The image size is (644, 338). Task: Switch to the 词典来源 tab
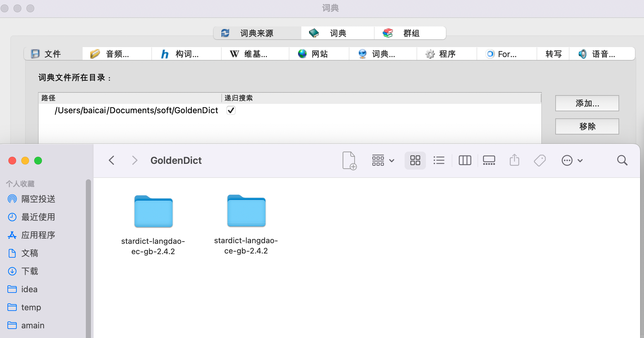click(x=257, y=33)
